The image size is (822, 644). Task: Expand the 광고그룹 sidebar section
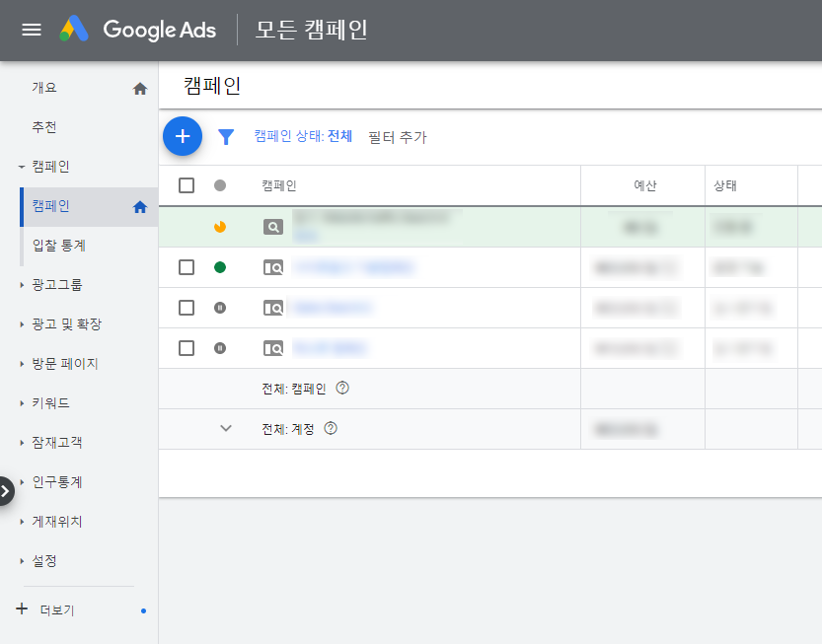click(x=57, y=285)
